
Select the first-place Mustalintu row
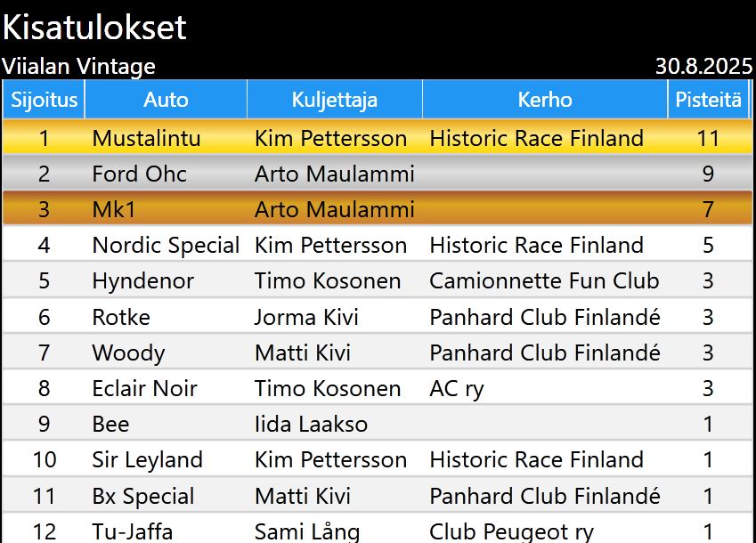point(378,138)
